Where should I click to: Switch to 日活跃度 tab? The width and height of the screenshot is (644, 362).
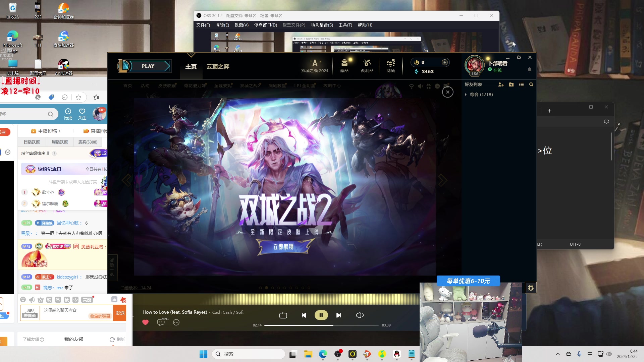coord(32,142)
